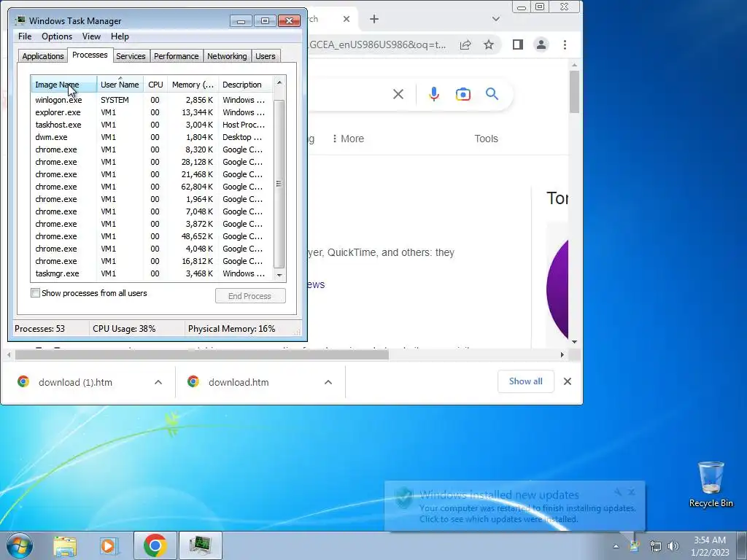Image resolution: width=747 pixels, height=560 pixels.
Task: Click the share page icon in address bar
Action: (465, 44)
